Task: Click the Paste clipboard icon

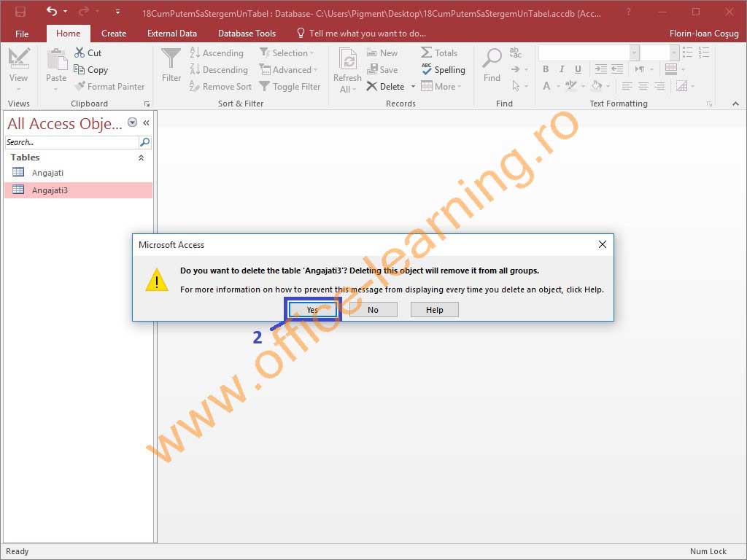Action: (57, 60)
